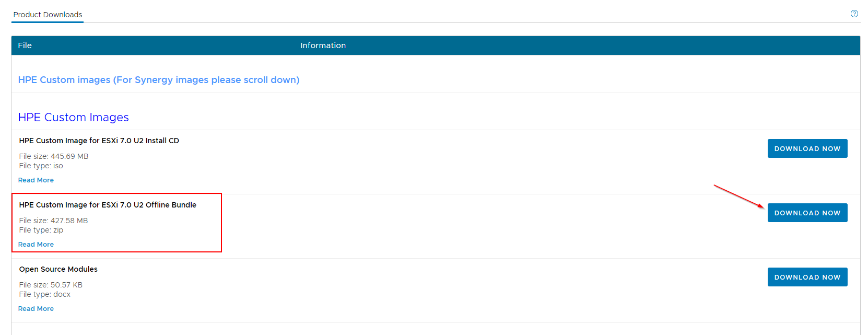Click the Synergy images scroll down heading
The height and width of the screenshot is (335, 868).
coord(159,80)
